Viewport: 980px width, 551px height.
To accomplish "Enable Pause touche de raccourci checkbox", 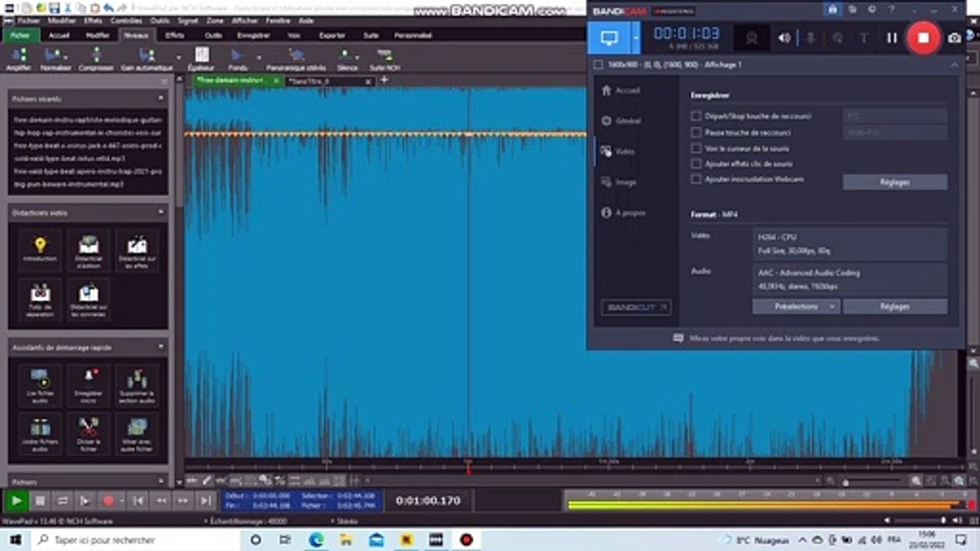I will click(x=696, y=132).
